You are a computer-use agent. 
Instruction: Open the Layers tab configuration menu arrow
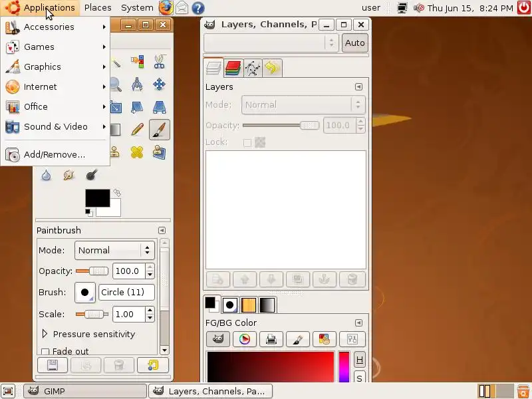click(x=358, y=87)
